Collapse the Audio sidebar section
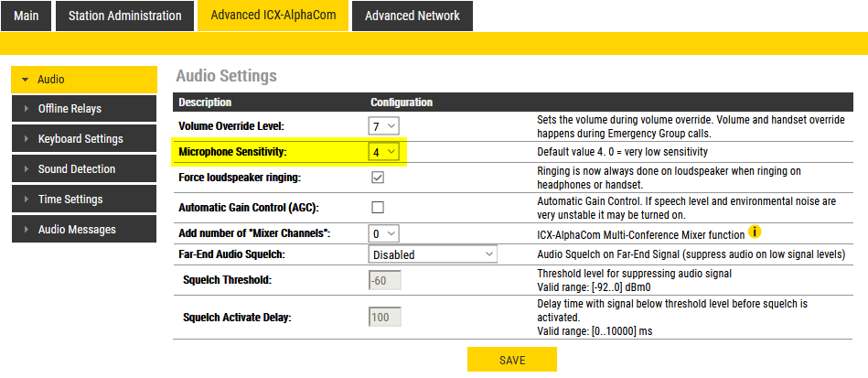Viewport: 868px width, 378px height. 84,80
